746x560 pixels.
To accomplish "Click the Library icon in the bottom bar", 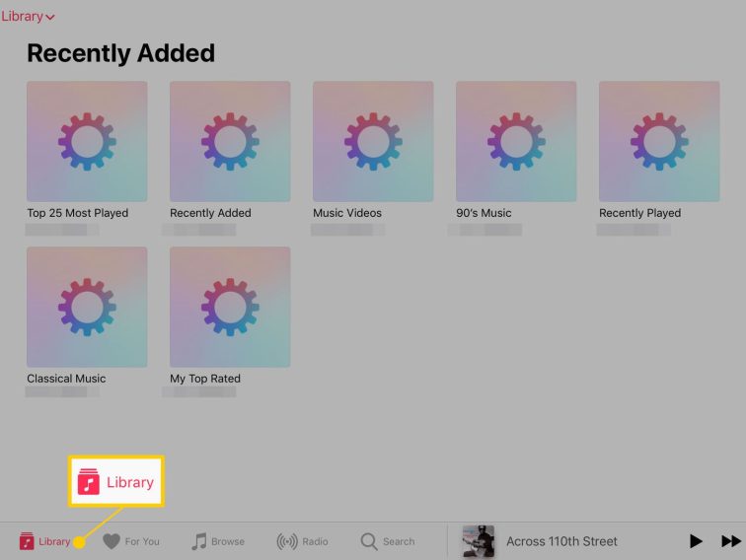I will (27, 541).
